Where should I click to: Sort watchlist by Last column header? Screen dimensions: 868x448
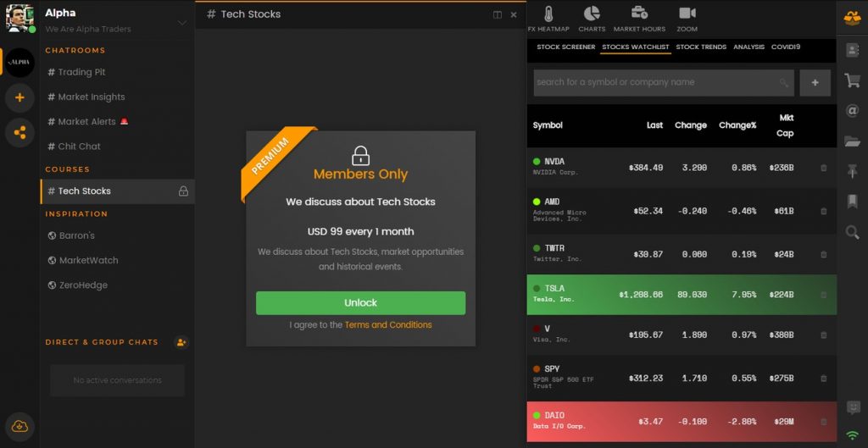(654, 125)
